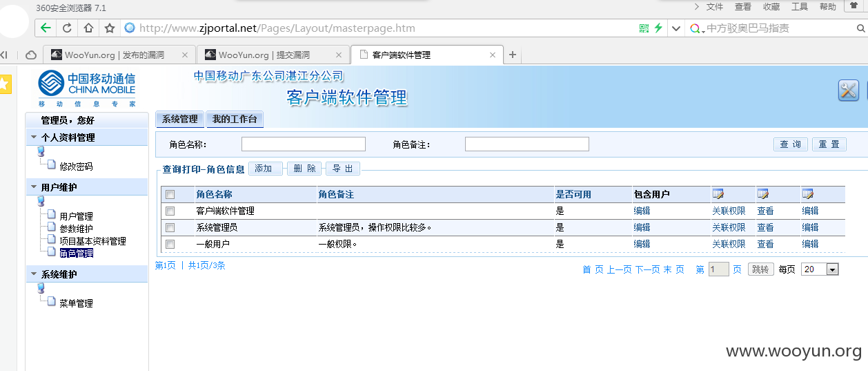
Task: Open 项目基本资料管理 in sidebar tree
Action: tap(92, 241)
